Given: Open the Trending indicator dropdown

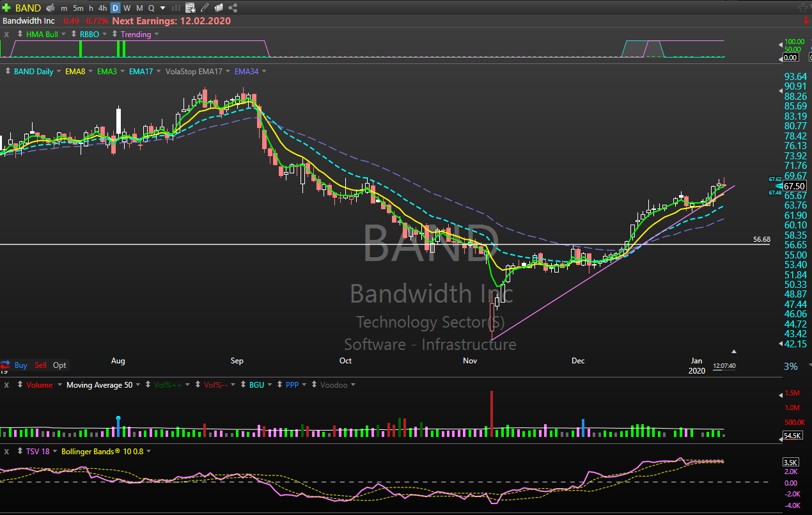Looking at the screenshot, I should pos(157,35).
